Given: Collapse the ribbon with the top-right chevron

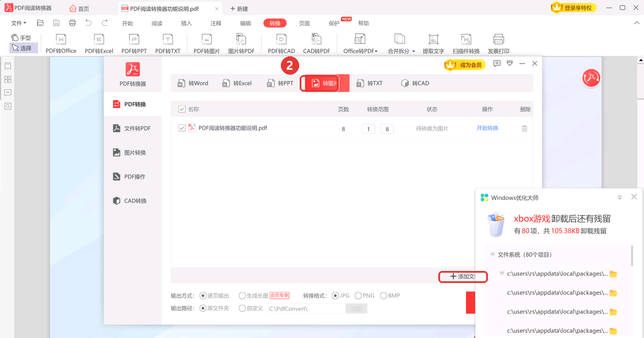Looking at the screenshot, I should coord(636,23).
